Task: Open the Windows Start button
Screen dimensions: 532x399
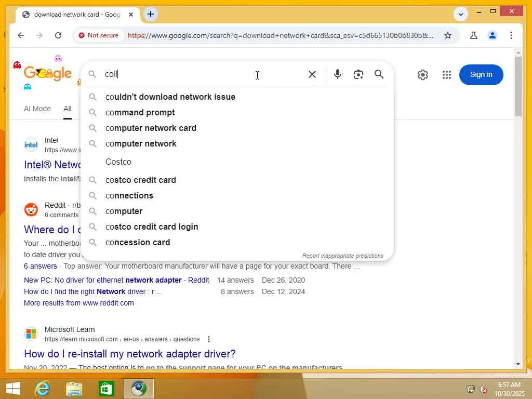Action: [13, 389]
